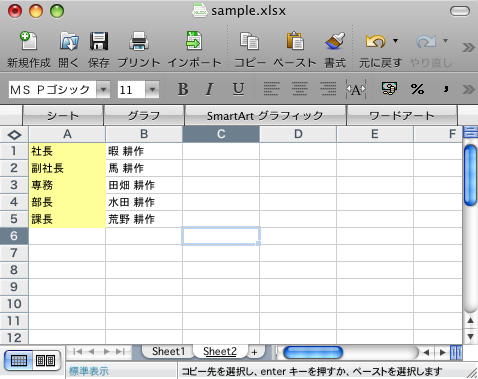Select cell containing 荒野 耕作
Image resolution: width=478 pixels, height=379 pixels.
144,219
